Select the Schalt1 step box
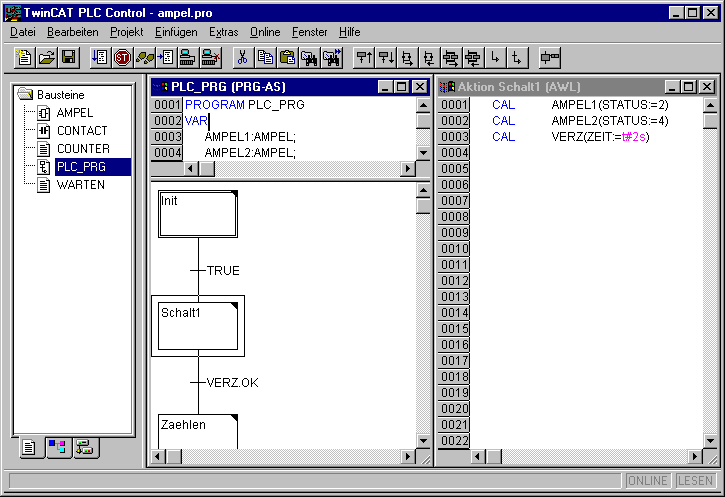The height and width of the screenshot is (497, 725). (198, 326)
